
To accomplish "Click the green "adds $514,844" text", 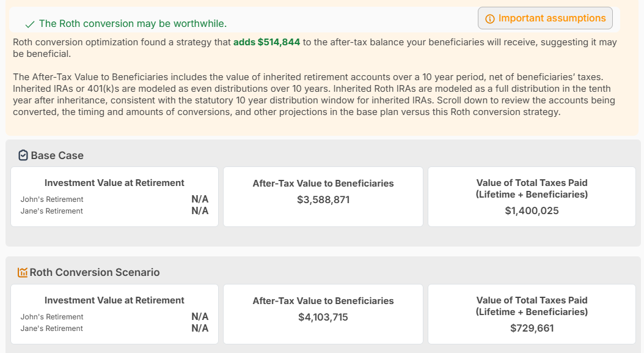I will pyautogui.click(x=266, y=42).
